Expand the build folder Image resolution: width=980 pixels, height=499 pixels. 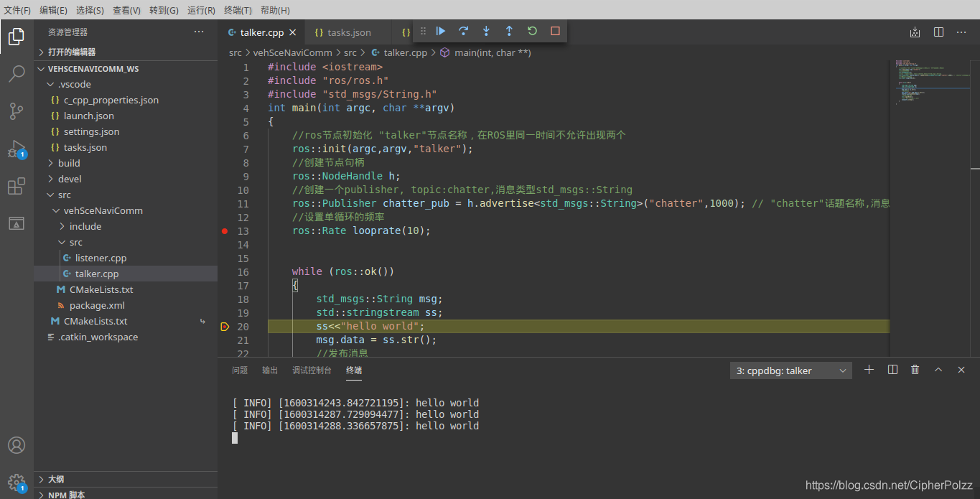[126, 164]
